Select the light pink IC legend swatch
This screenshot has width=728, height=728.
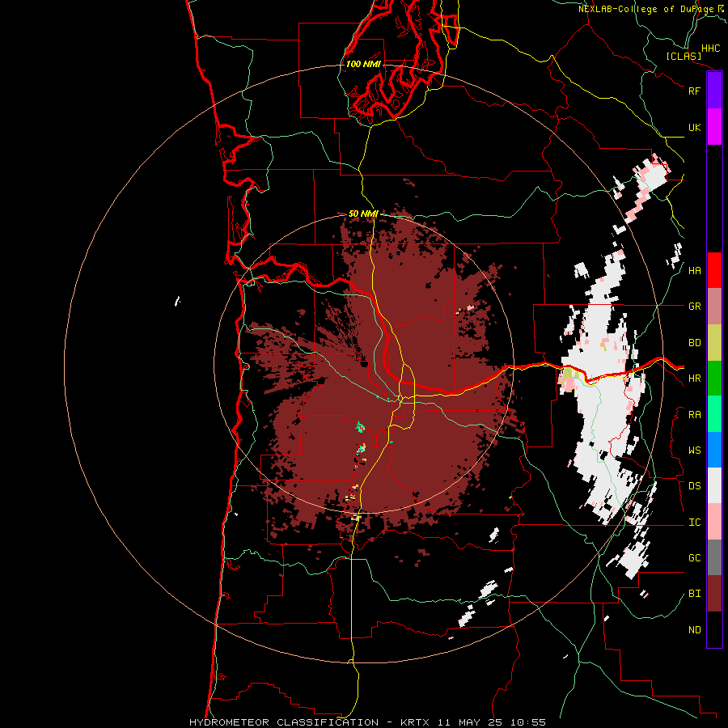pyautogui.click(x=714, y=522)
